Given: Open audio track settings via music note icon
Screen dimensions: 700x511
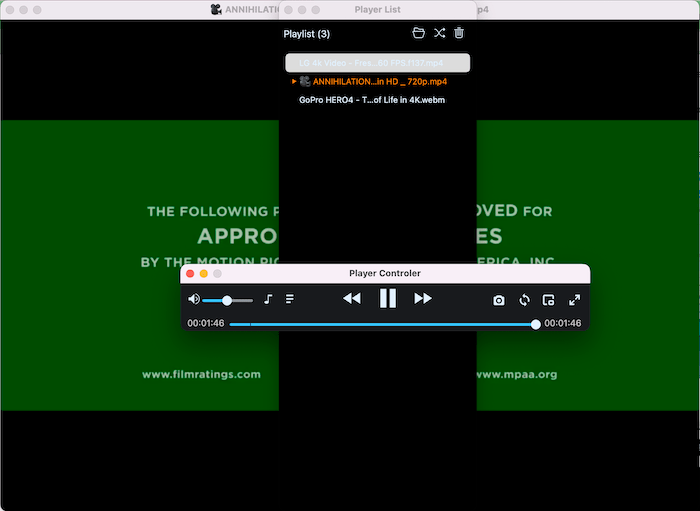Looking at the screenshot, I should coord(268,300).
